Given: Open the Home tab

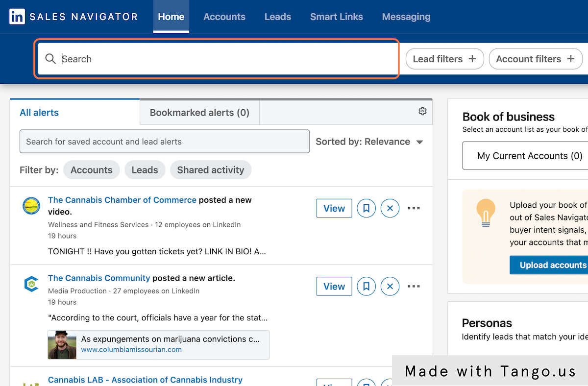Looking at the screenshot, I should coord(171,17).
